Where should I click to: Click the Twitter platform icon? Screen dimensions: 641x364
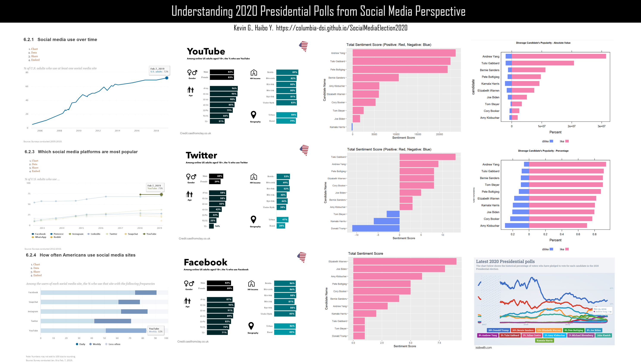pyautogui.click(x=304, y=153)
